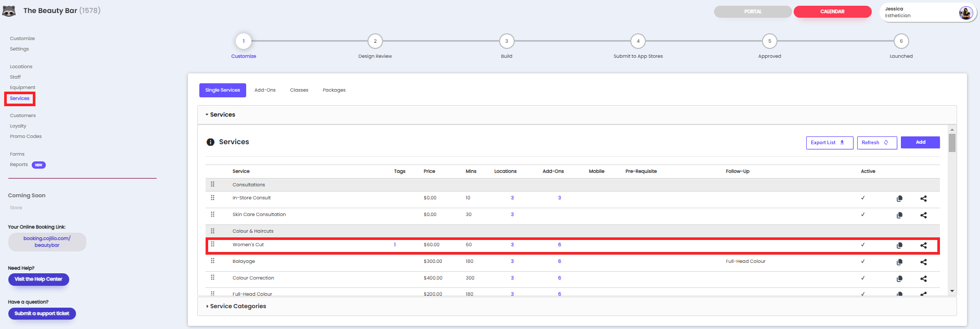This screenshot has height=329, width=980.
Task: Share the Women's Cut service
Action: 923,245
